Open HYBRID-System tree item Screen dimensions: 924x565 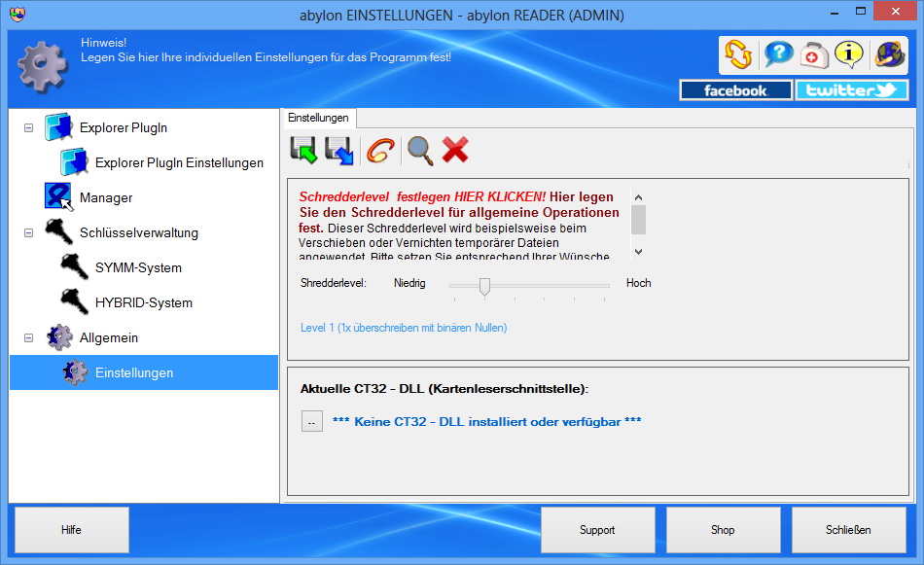point(144,302)
